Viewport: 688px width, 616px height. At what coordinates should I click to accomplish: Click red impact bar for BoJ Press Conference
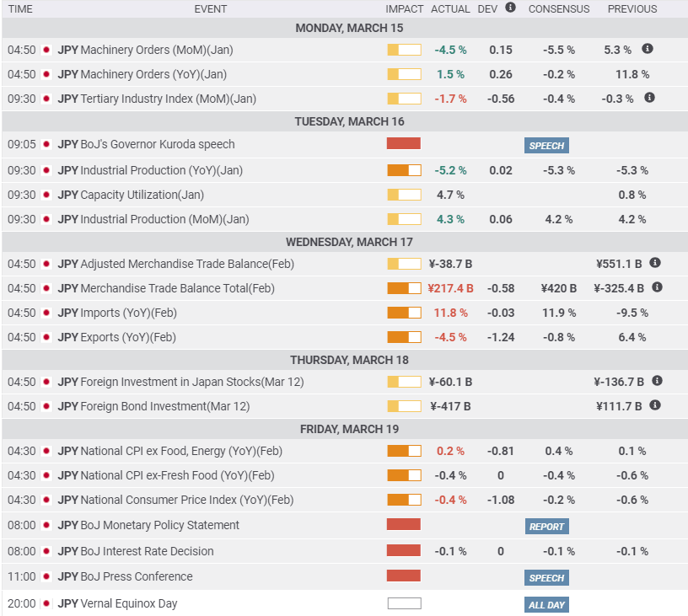click(404, 576)
